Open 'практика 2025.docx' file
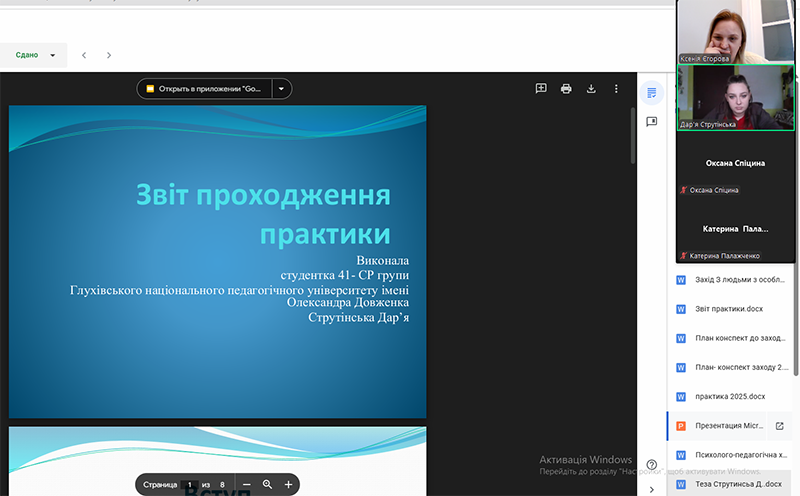800x496 pixels. click(731, 396)
